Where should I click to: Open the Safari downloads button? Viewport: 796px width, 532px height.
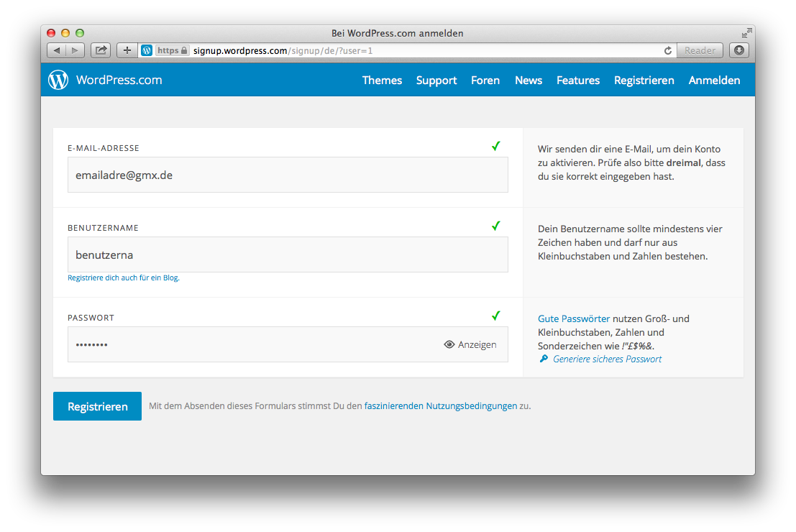point(738,50)
